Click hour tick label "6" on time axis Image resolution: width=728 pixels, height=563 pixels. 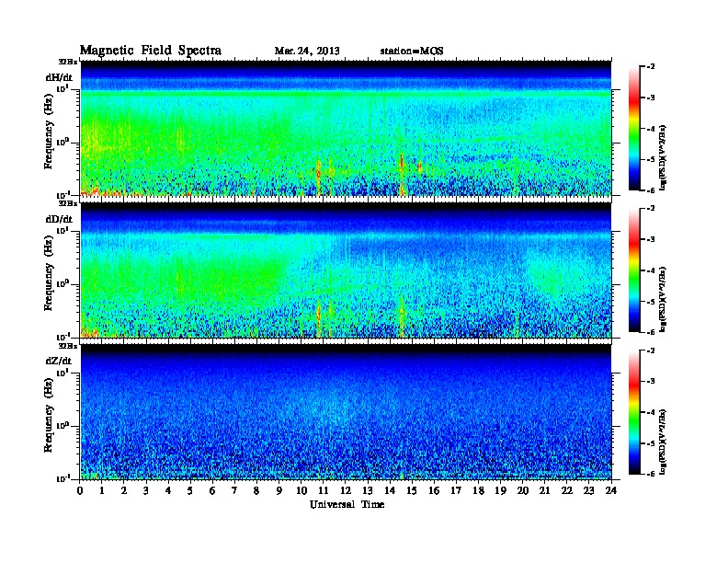(213, 490)
